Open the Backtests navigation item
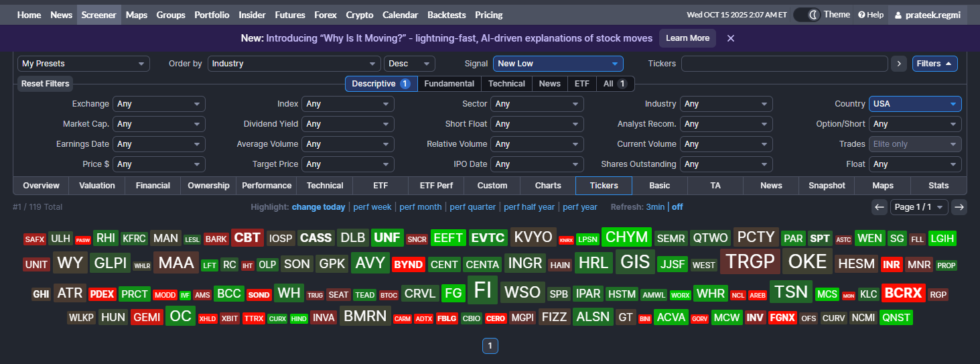Screen dimensions: 980x364 pyautogui.click(x=446, y=15)
